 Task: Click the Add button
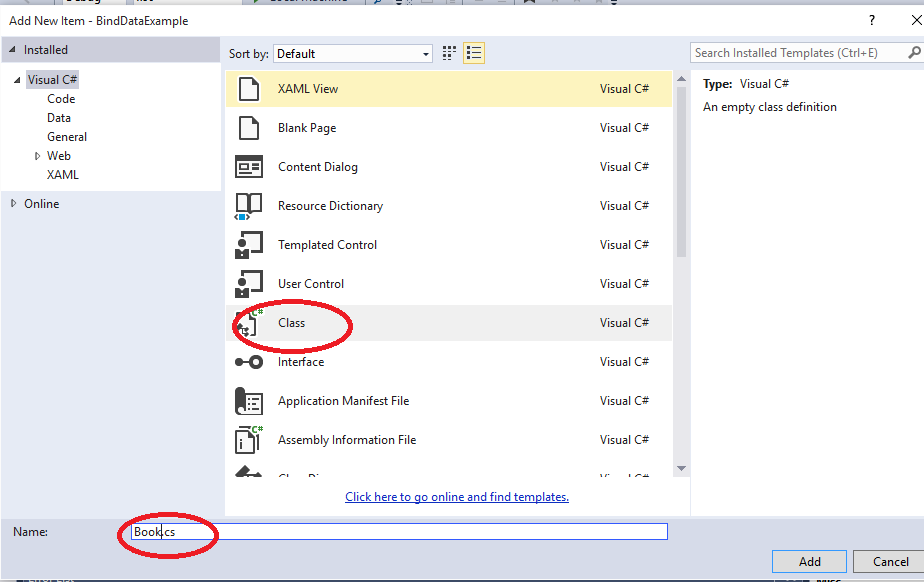(809, 561)
